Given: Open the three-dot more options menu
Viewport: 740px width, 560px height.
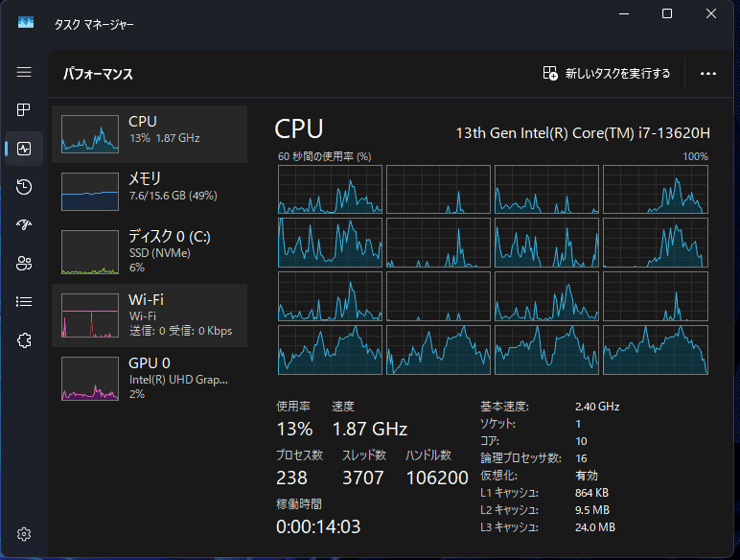Looking at the screenshot, I should pos(708,74).
